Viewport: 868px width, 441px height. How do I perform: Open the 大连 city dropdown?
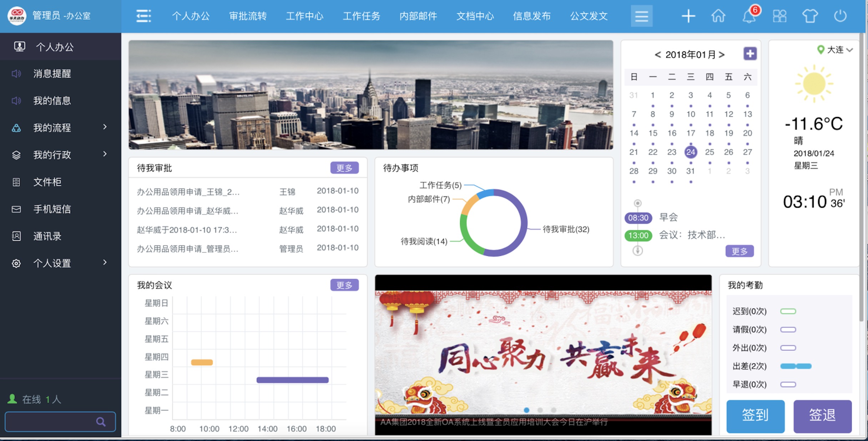coord(835,50)
